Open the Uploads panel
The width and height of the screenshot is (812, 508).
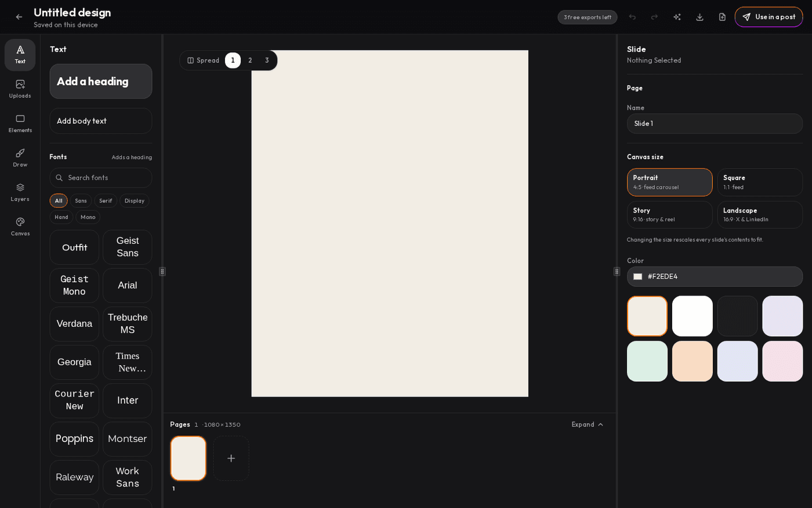click(x=20, y=89)
